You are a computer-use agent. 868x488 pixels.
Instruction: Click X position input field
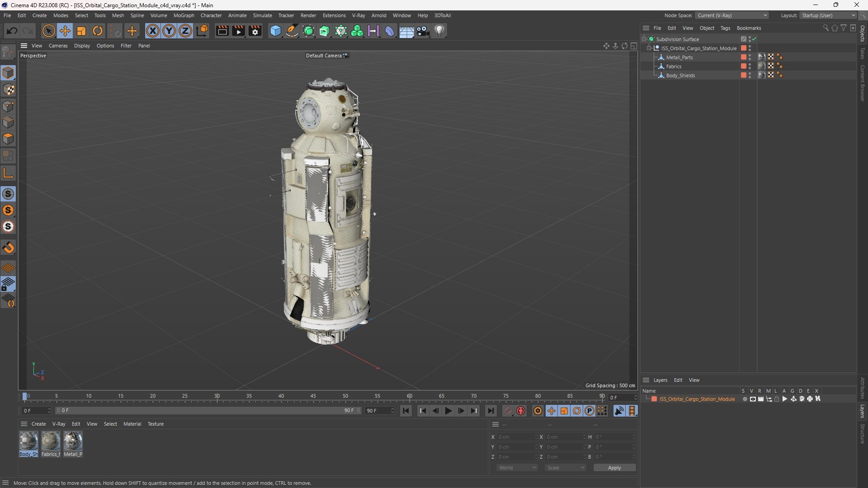pyautogui.click(x=517, y=437)
